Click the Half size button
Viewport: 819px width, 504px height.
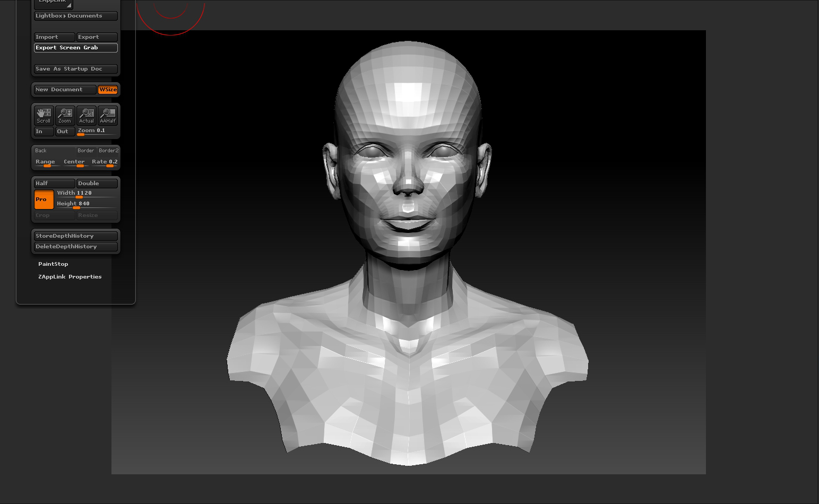[55, 184]
